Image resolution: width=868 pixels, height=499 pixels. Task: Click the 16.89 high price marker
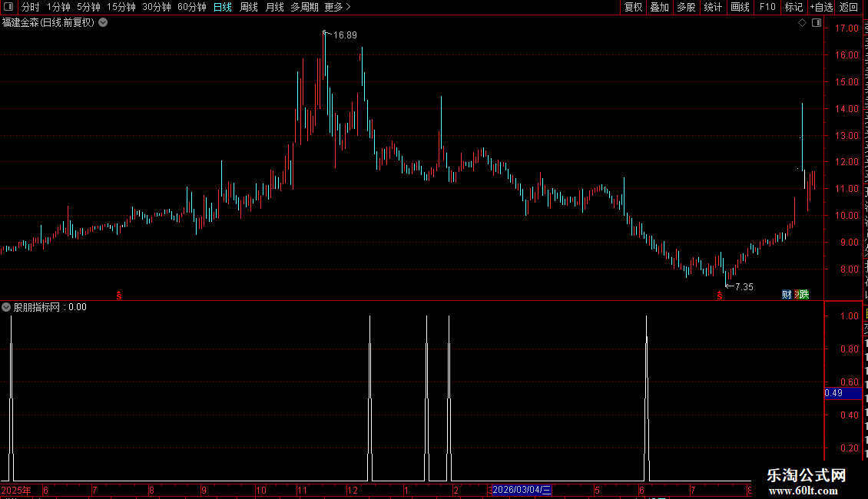click(344, 35)
